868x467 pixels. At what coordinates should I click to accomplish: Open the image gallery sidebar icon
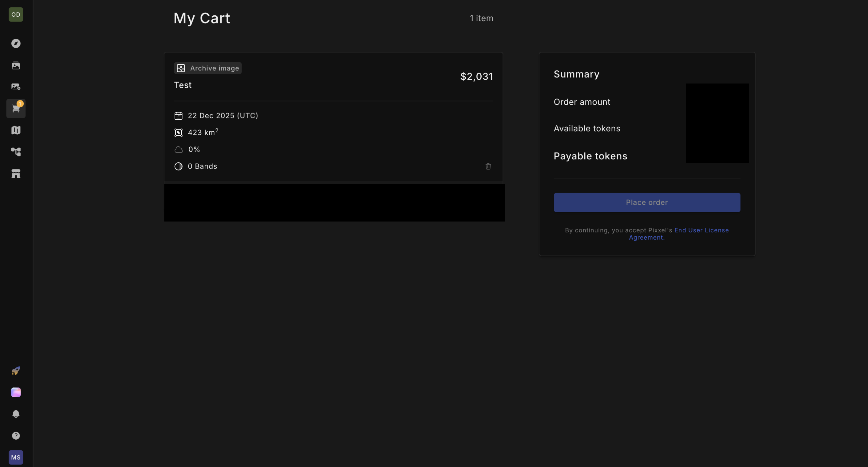tap(16, 65)
